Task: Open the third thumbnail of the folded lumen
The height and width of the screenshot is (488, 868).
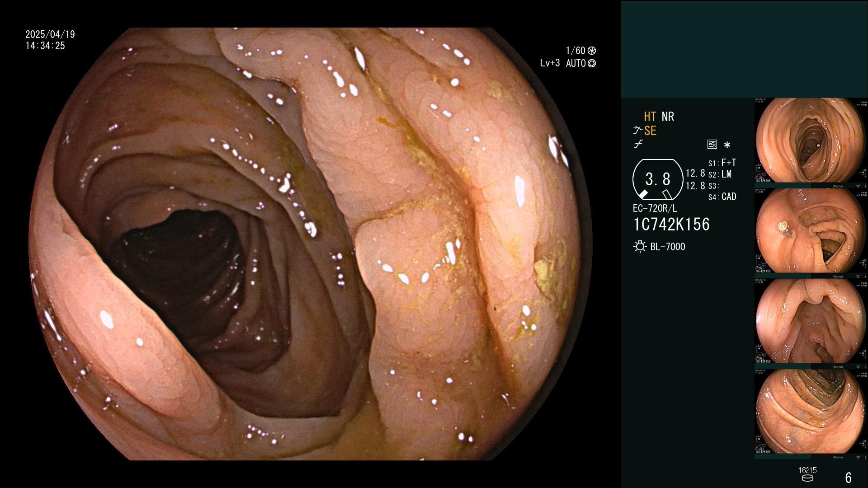Action: [811, 321]
